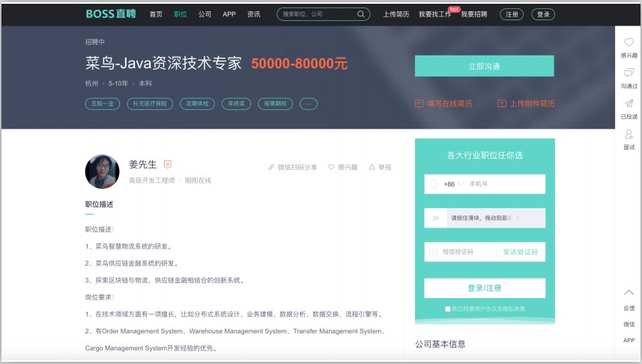Screen dimensions: 642x364
Task: Click the search magnifier icon
Action: click(x=361, y=14)
